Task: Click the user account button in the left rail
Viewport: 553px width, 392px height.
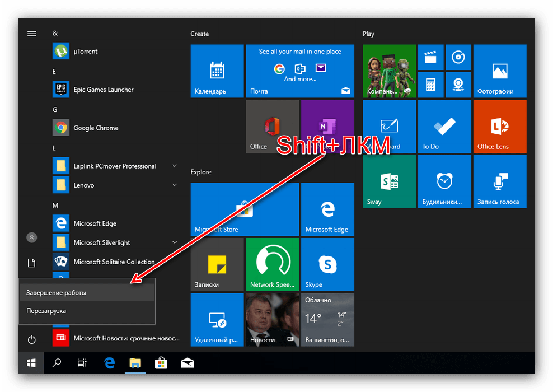Action: pyautogui.click(x=32, y=238)
